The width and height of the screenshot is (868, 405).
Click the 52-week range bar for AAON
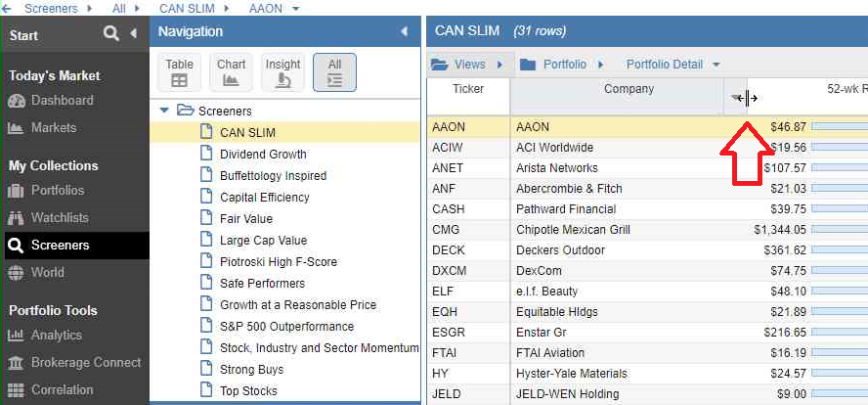(840, 127)
